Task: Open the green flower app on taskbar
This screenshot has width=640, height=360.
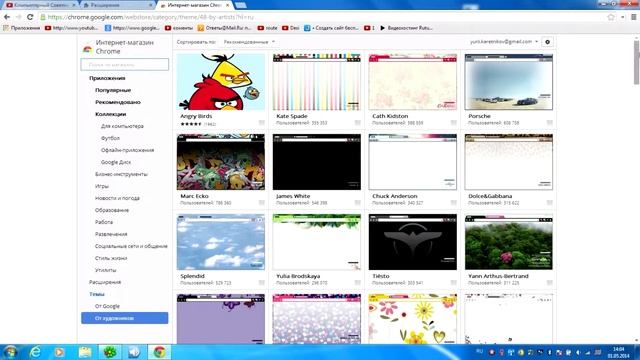Action: click(x=109, y=352)
